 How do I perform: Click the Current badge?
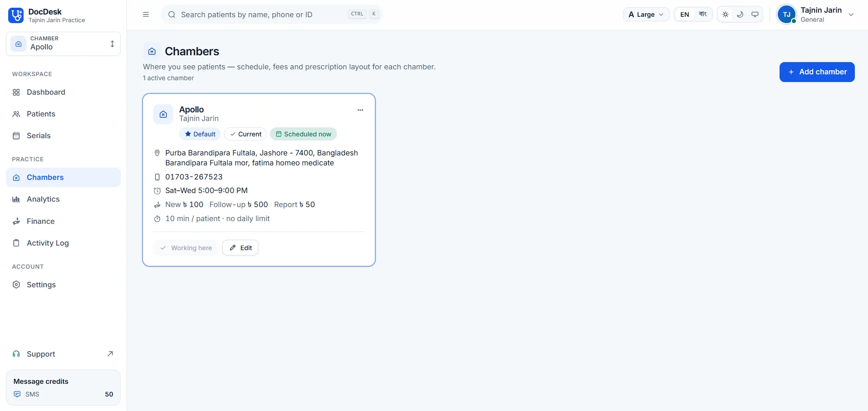coord(245,134)
